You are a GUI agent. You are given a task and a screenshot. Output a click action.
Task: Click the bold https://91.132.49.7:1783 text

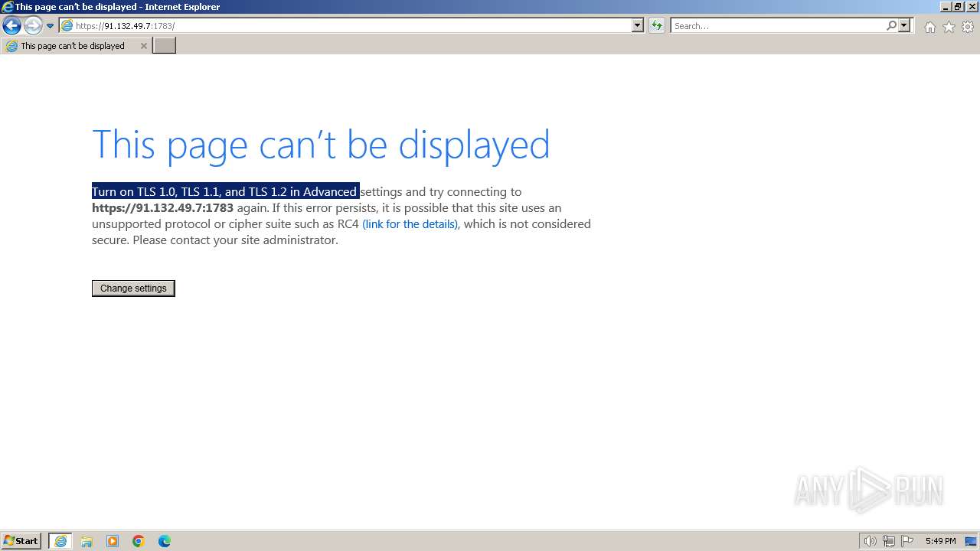(162, 208)
